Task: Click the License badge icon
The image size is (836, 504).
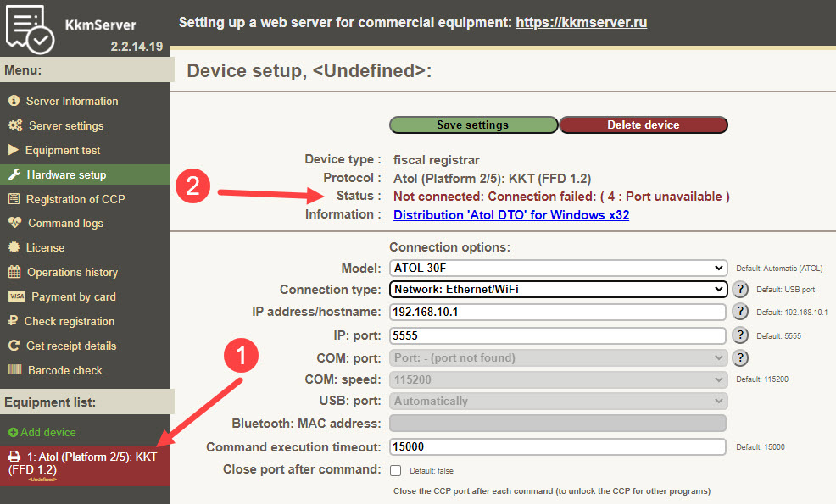Action: 14,247
